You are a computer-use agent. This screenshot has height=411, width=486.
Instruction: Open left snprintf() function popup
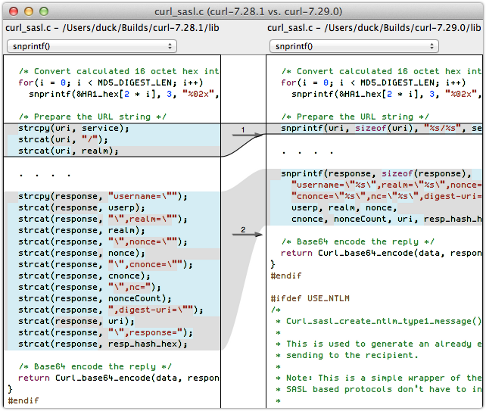point(92,46)
